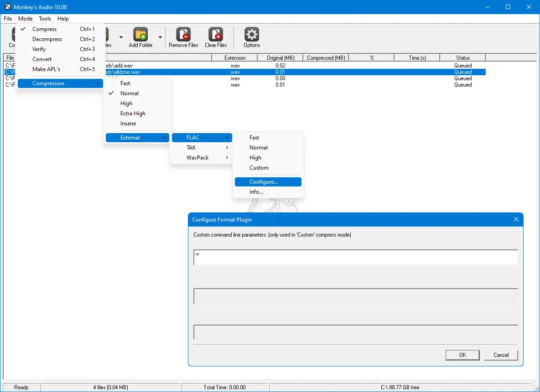
Task: Click Queued status of add.wav row
Action: pos(463,65)
